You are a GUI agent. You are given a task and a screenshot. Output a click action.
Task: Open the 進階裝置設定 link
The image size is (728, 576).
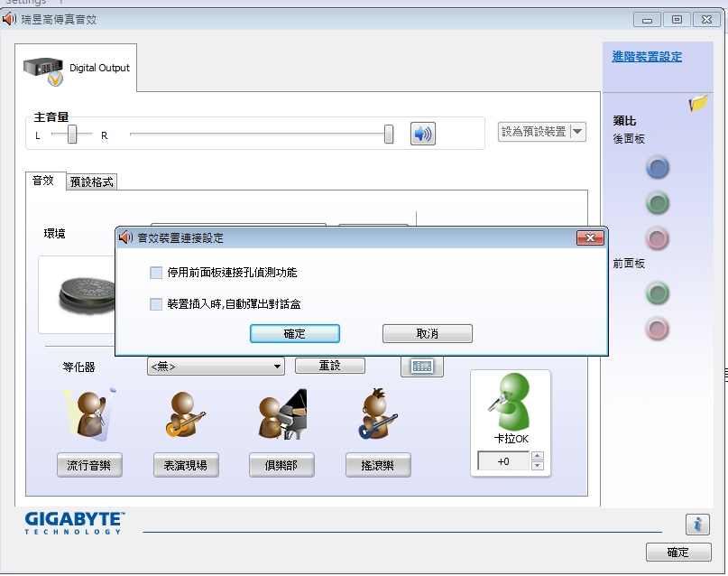click(647, 57)
